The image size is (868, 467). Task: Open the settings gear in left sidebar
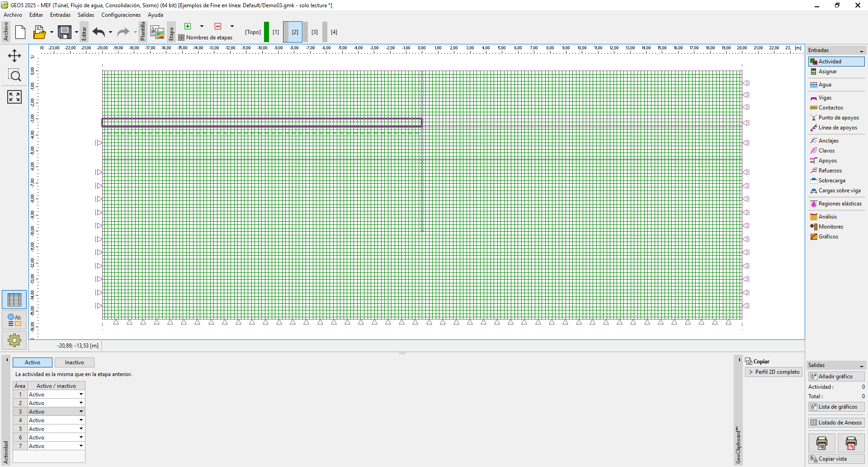(14, 340)
